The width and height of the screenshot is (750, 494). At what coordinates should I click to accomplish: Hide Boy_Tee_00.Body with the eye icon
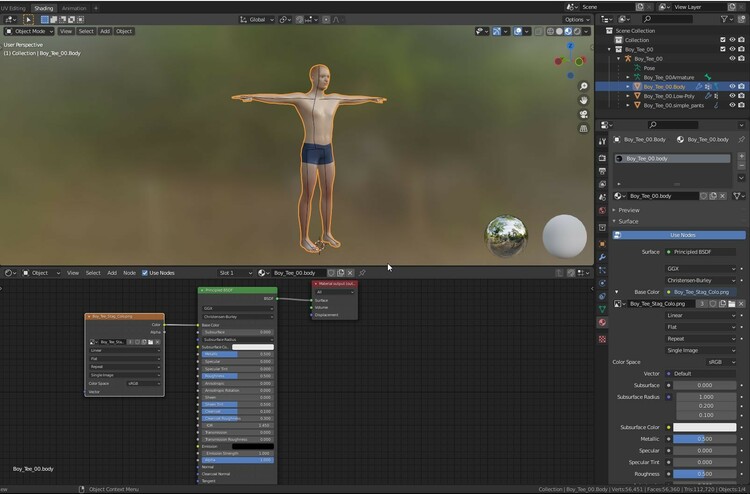732,87
